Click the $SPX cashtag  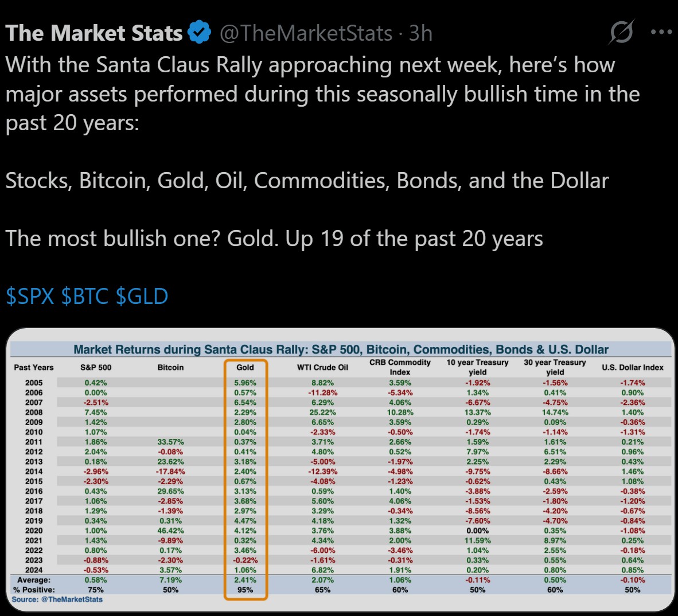click(30, 297)
